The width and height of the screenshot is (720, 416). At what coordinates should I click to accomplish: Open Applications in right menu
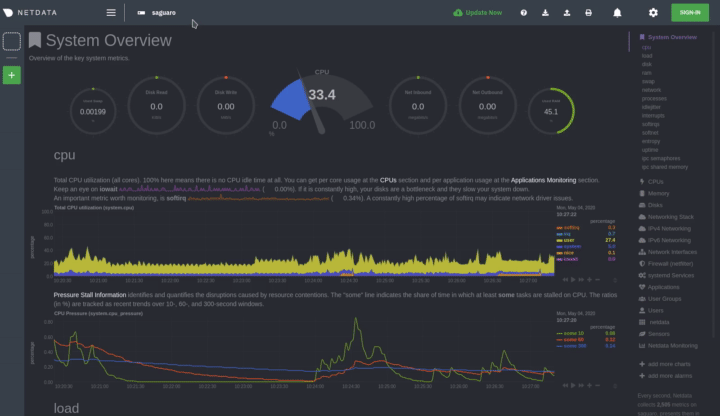tap(659, 287)
